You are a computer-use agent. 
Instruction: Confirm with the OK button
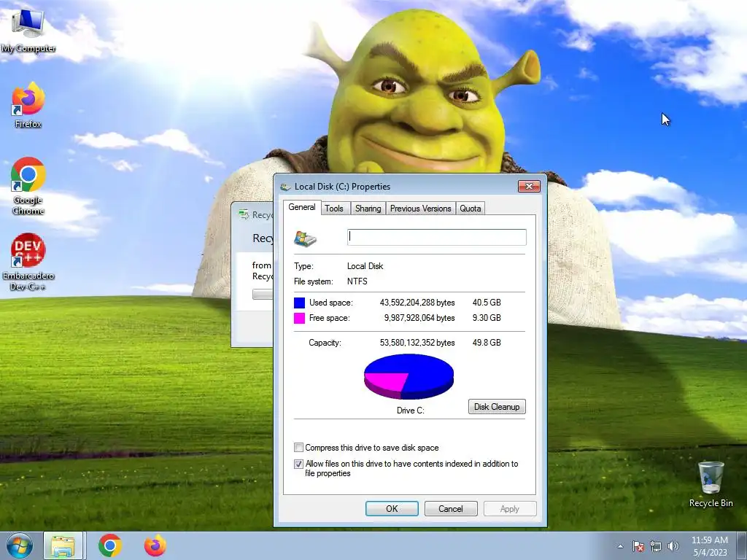point(392,508)
